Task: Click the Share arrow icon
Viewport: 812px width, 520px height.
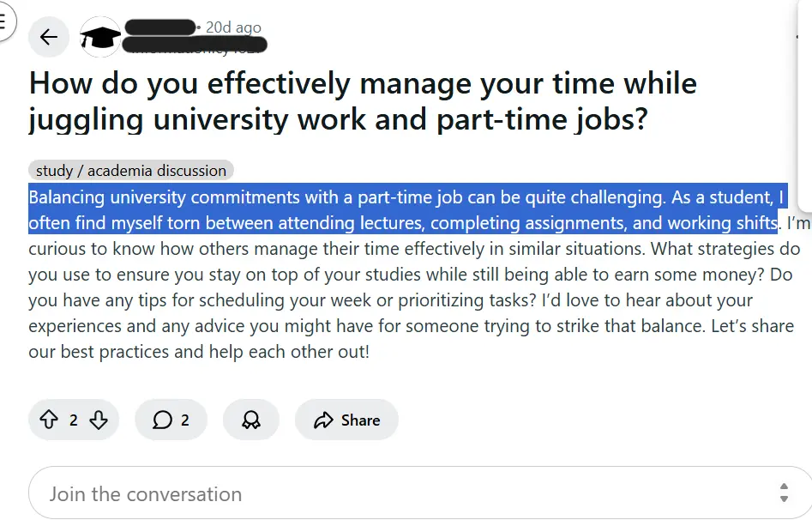Action: click(323, 420)
